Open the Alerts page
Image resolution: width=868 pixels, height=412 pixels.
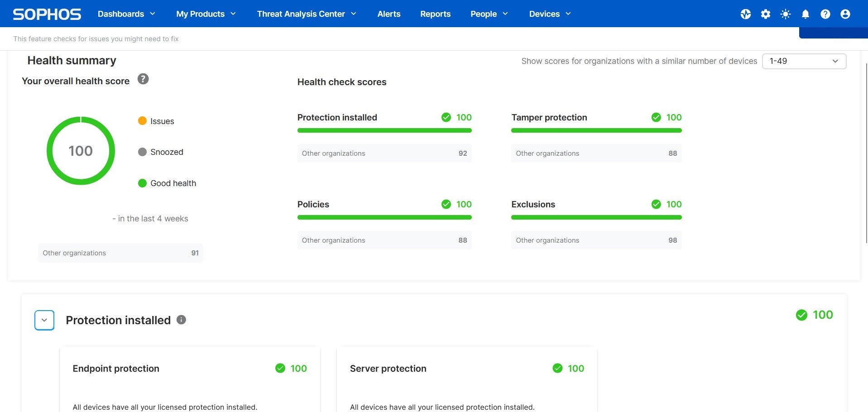pyautogui.click(x=388, y=14)
